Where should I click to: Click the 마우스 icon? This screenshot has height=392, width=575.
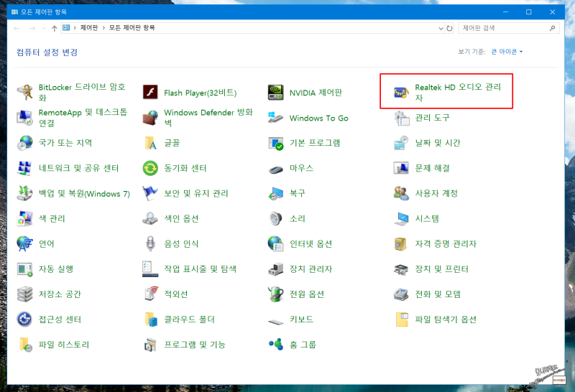click(276, 169)
